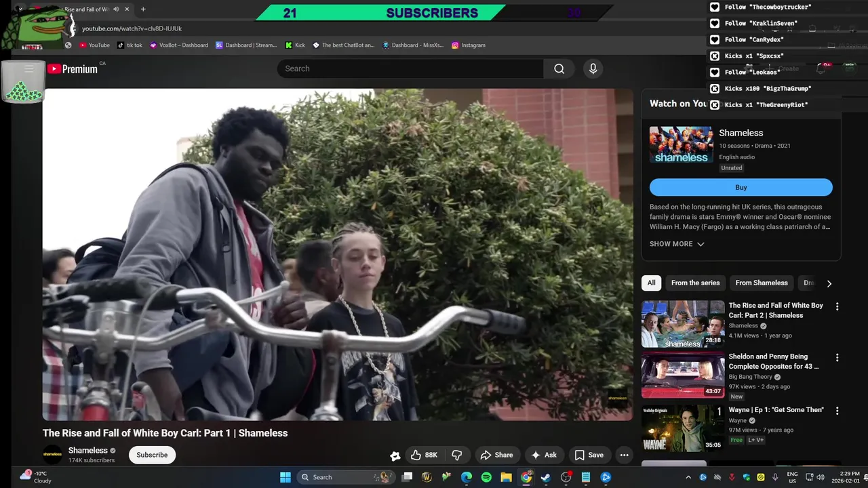
Task: Click the sparkle icon beside the like button
Action: pos(395,455)
